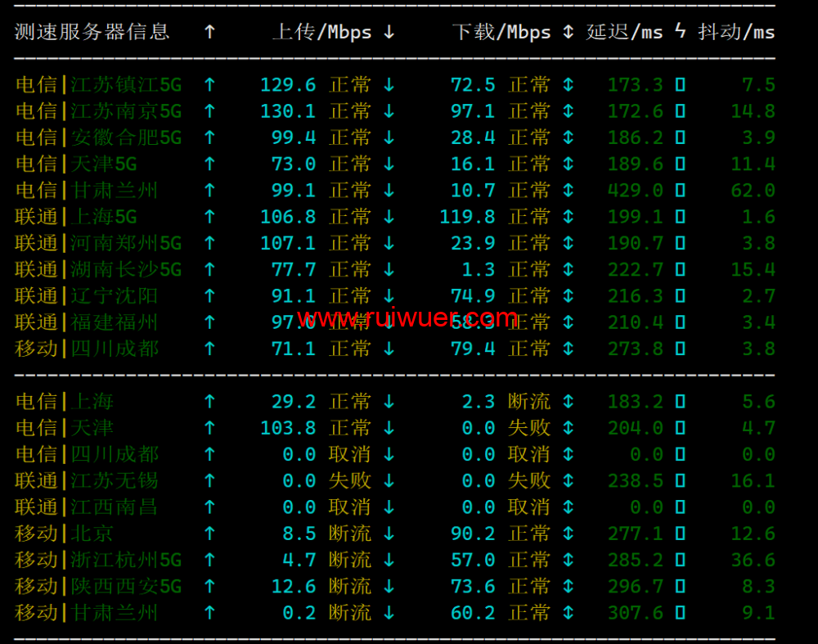Click the jitter lightning symbol in header
This screenshot has width=818, height=644.
681,32
